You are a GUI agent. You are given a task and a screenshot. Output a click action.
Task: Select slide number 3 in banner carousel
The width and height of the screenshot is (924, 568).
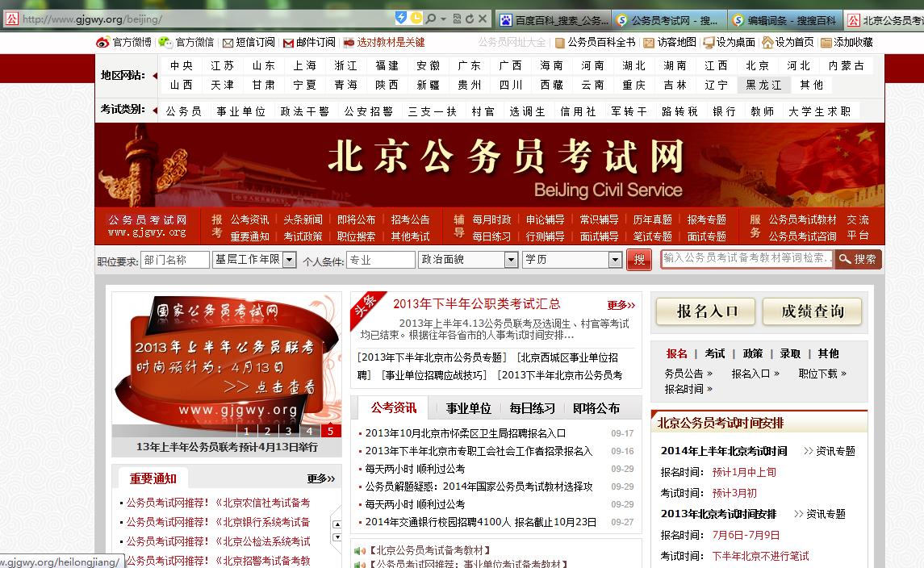[288, 432]
